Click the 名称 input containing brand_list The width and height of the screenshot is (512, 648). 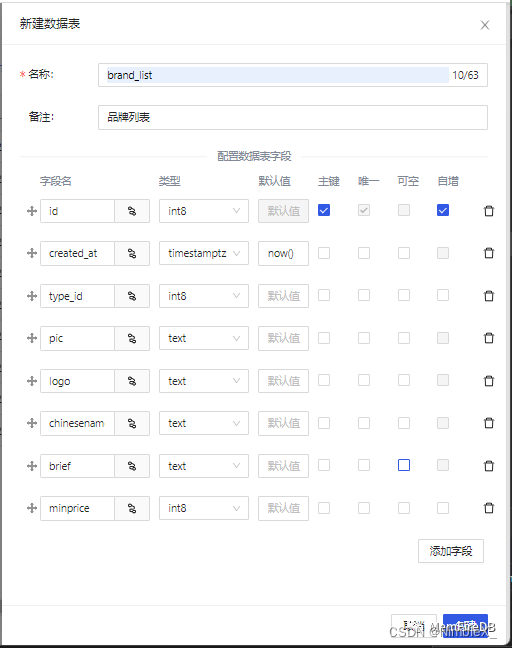pyautogui.click(x=293, y=75)
